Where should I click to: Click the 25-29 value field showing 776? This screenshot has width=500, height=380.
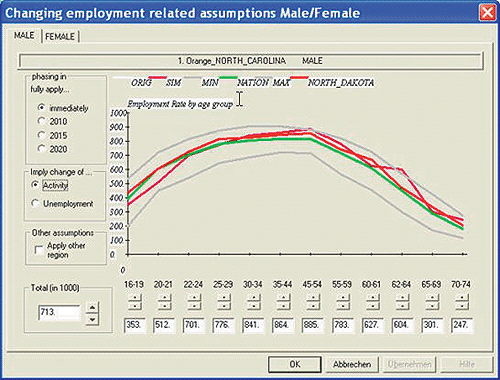[x=223, y=325]
